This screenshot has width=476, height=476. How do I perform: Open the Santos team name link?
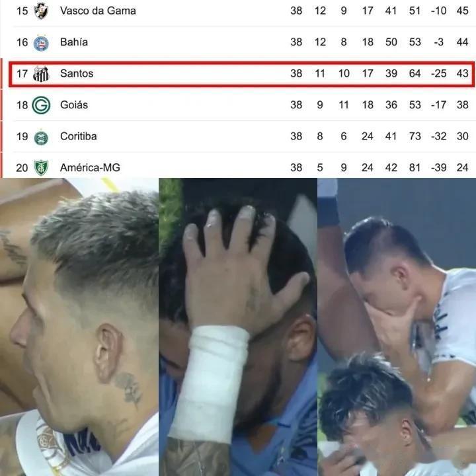tap(77, 73)
